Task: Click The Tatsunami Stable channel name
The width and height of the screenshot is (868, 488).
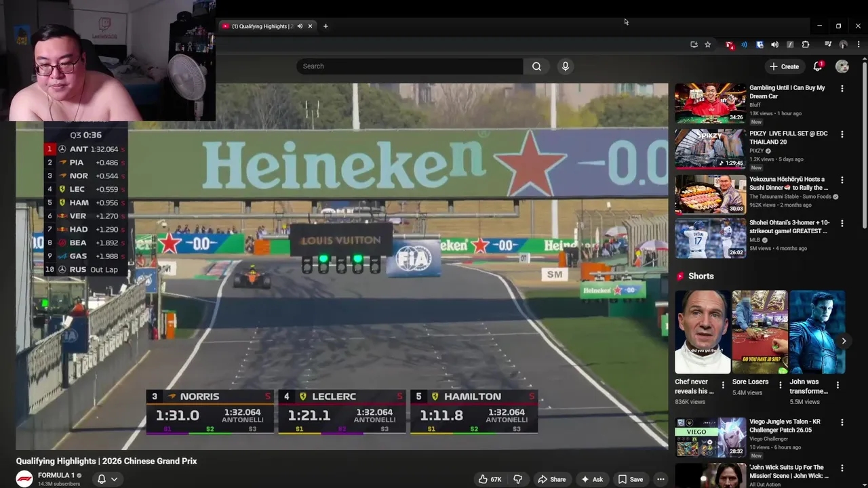Action: pos(790,197)
